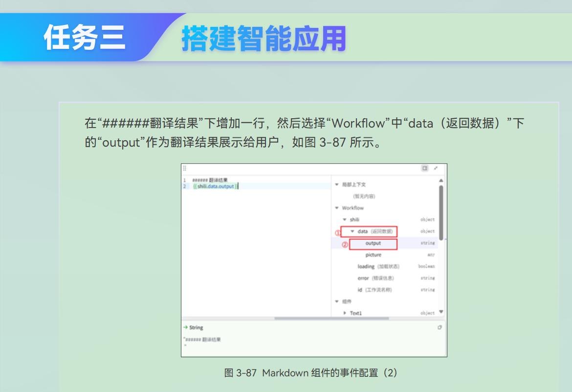Click the slide title '搭建智能应用'
This screenshot has height=392, width=572.
264,38
